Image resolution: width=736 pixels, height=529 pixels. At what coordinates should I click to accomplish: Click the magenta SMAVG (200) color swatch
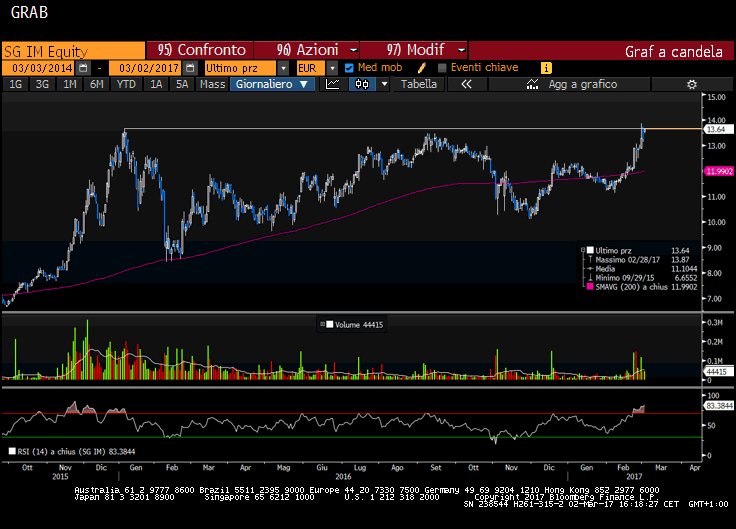(x=590, y=286)
